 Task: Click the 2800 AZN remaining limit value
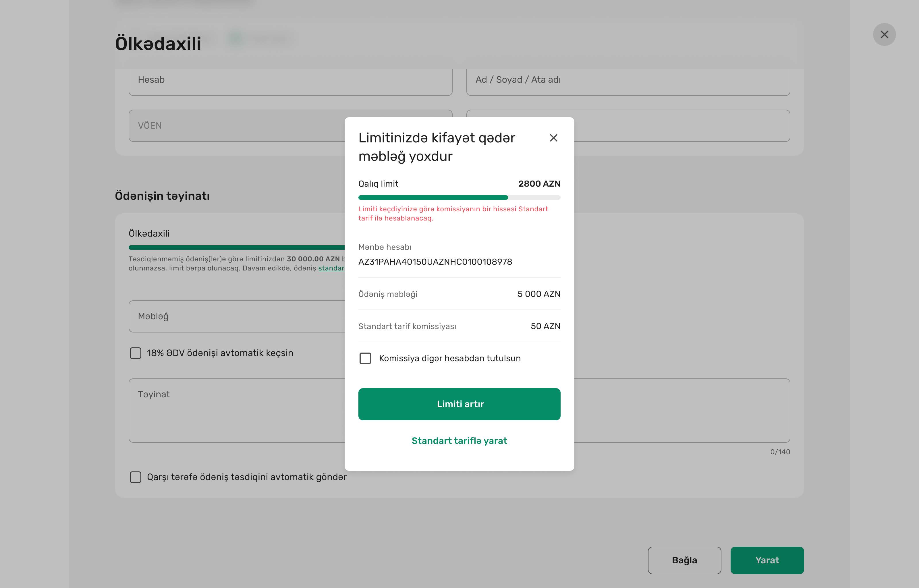point(539,184)
